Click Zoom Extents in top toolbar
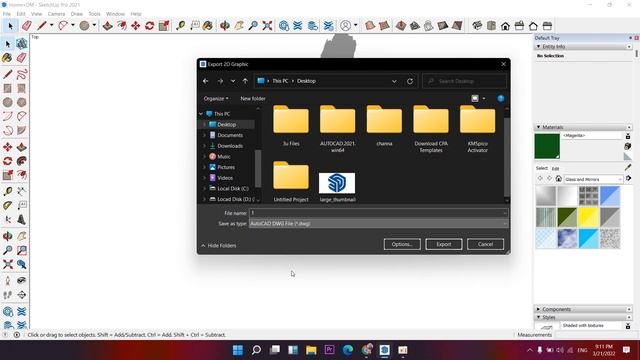The image size is (640, 360). click(x=267, y=26)
